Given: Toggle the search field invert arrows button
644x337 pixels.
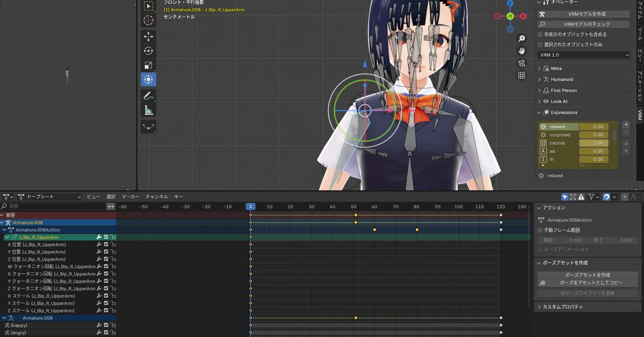Looking at the screenshot, I should tap(111, 206).
